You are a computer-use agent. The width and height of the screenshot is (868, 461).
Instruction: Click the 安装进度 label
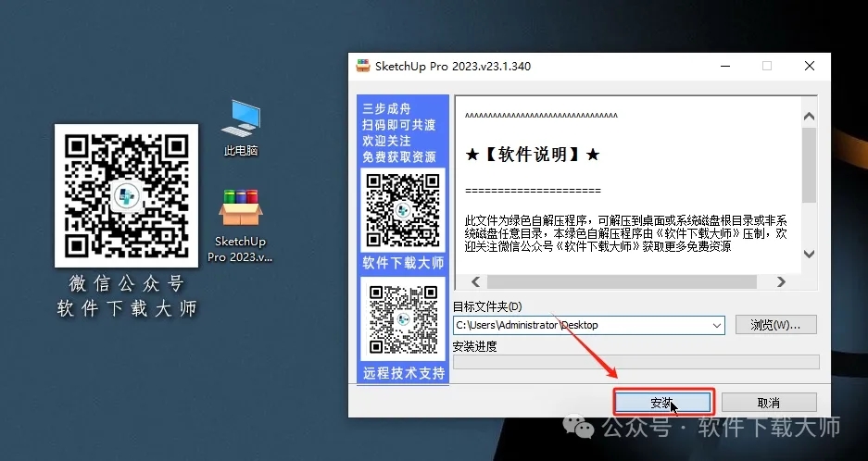475,346
